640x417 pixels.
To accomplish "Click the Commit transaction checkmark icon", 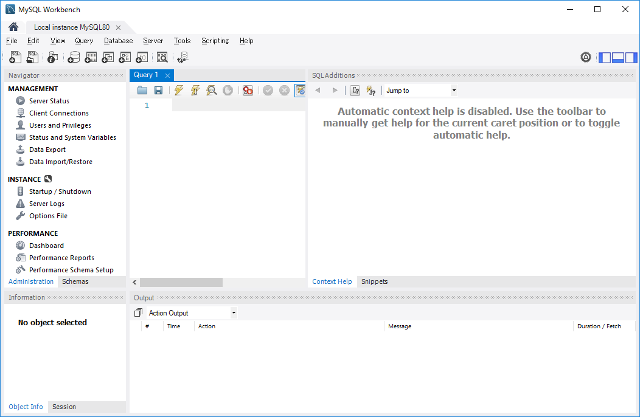I will pos(268,90).
